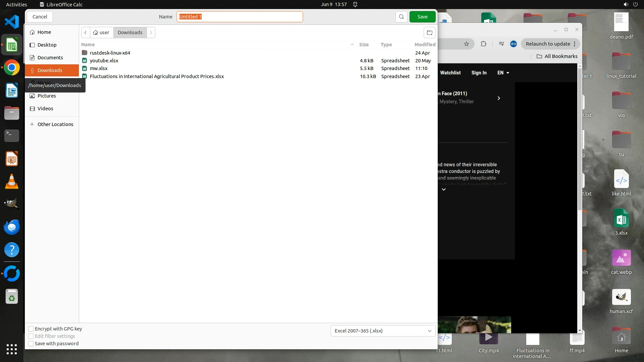Open Chrome extensions puzzle icon

click(483, 44)
